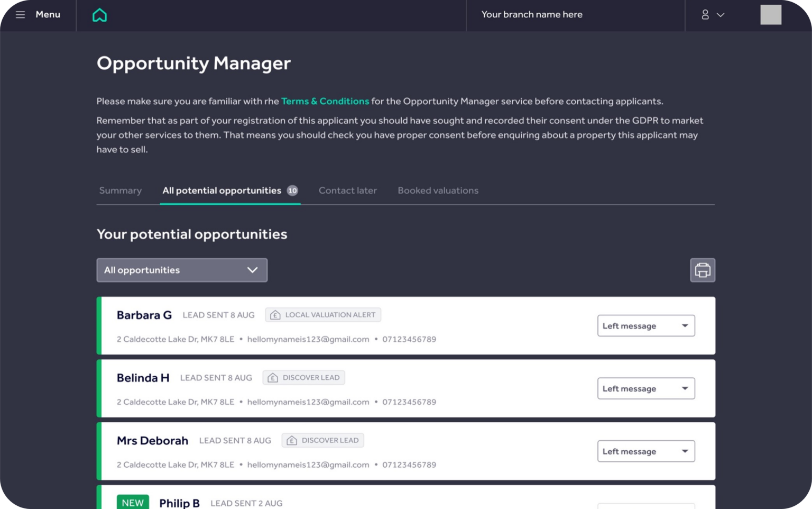
Task: Open the Booked valuations tab
Action: tap(438, 190)
